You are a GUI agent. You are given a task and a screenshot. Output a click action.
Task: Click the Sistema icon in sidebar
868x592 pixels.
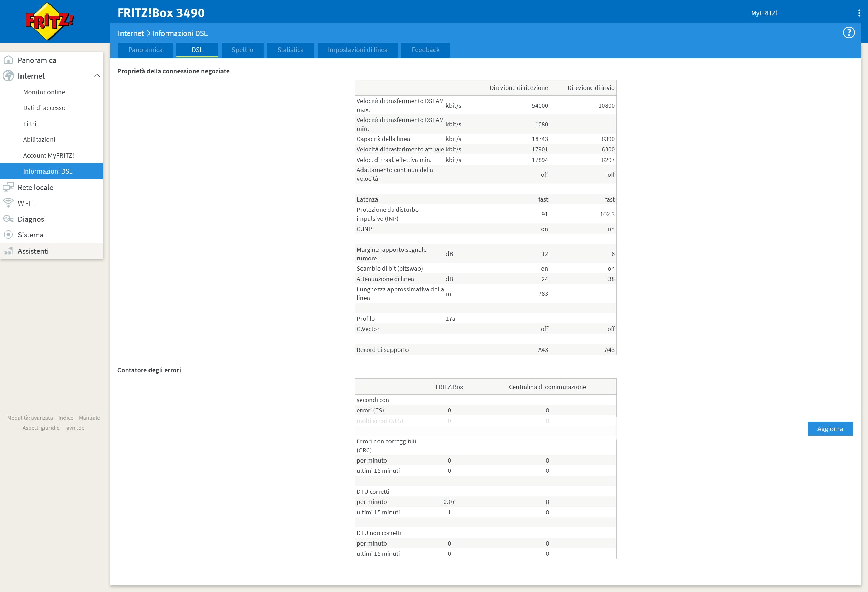point(8,235)
